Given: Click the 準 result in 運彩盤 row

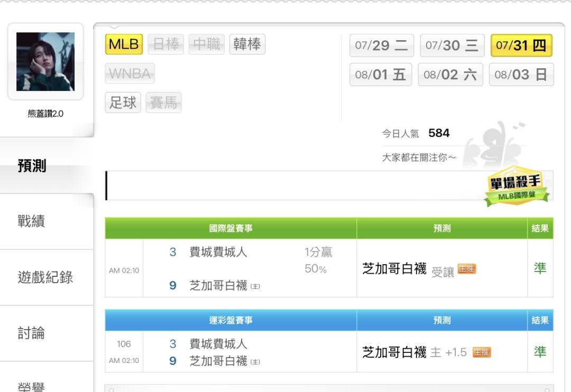Looking at the screenshot, I should pos(540,352).
